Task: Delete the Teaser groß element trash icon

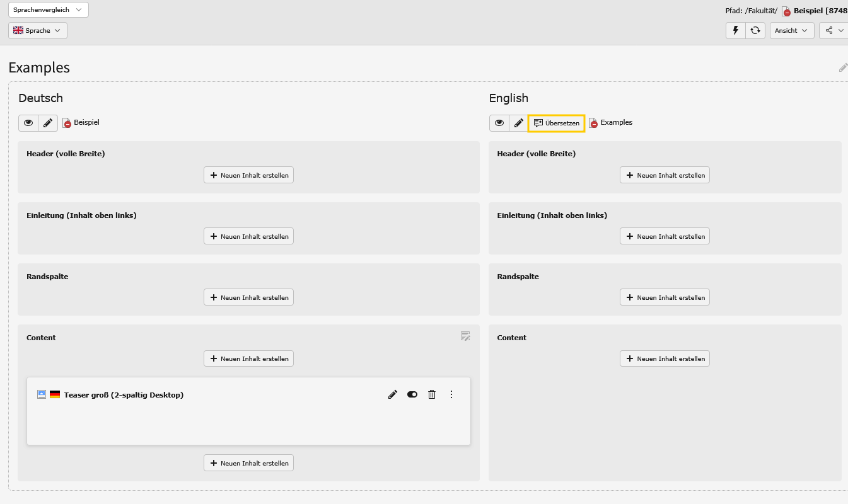Action: coord(432,394)
